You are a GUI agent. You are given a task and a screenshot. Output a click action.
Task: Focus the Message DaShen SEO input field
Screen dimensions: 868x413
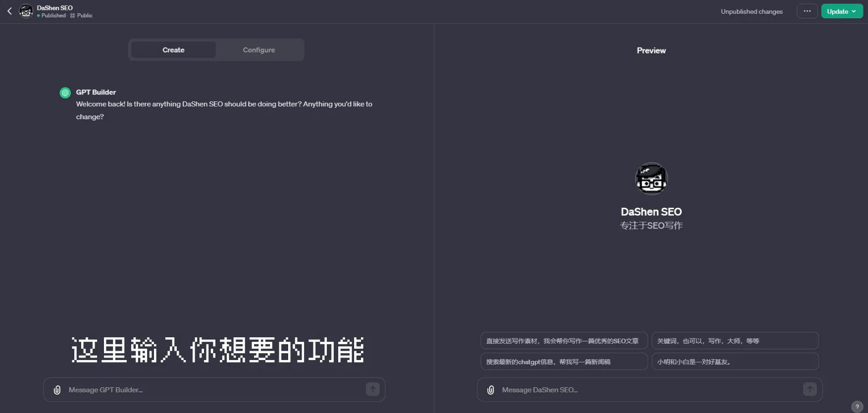[650, 390]
